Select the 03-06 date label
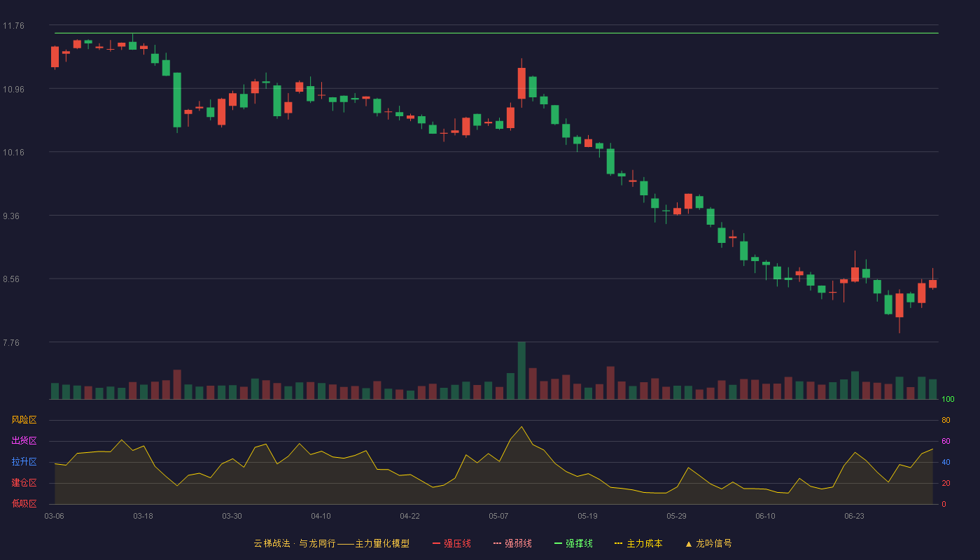This screenshot has width=980, height=560. (54, 516)
